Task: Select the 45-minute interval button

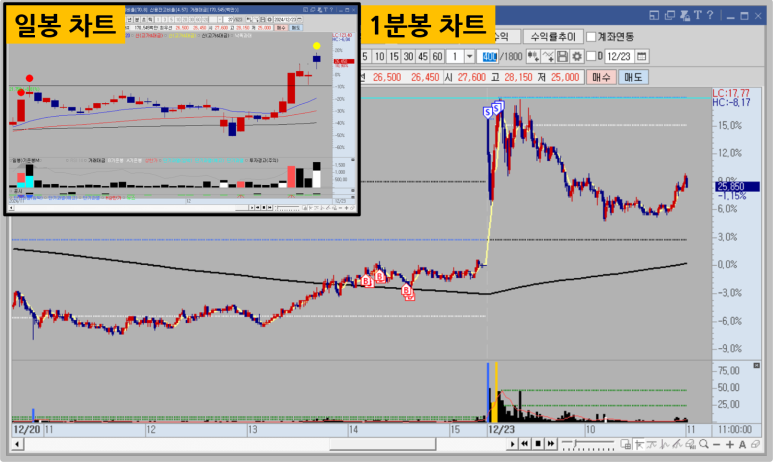Action: [x=422, y=57]
